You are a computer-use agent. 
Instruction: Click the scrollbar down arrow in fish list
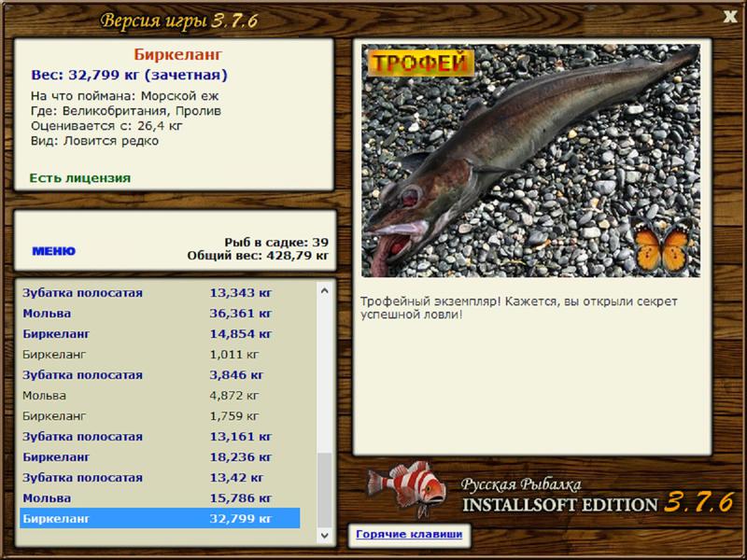coord(324,535)
